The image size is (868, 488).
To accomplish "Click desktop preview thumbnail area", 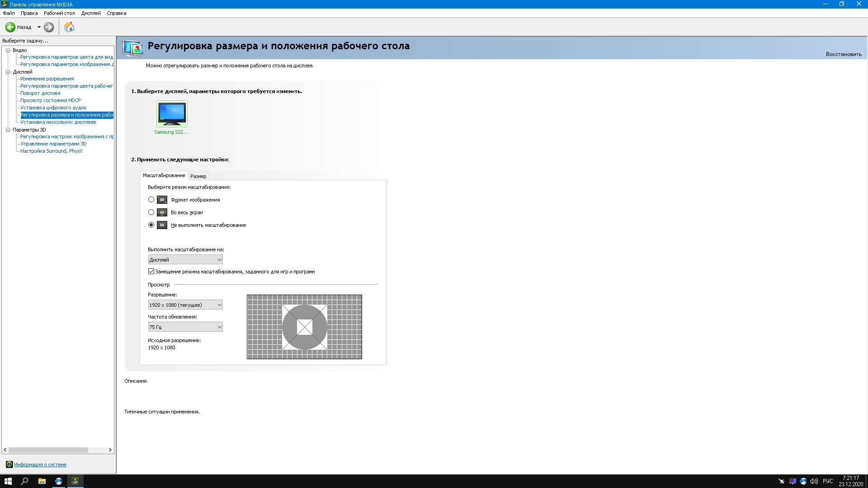I will 304,327.
